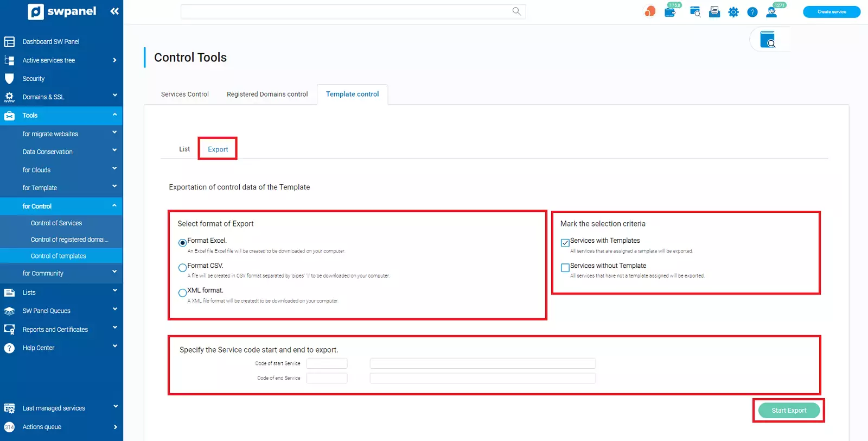
Task: Expand the for Community submenu
Action: [x=61, y=273]
